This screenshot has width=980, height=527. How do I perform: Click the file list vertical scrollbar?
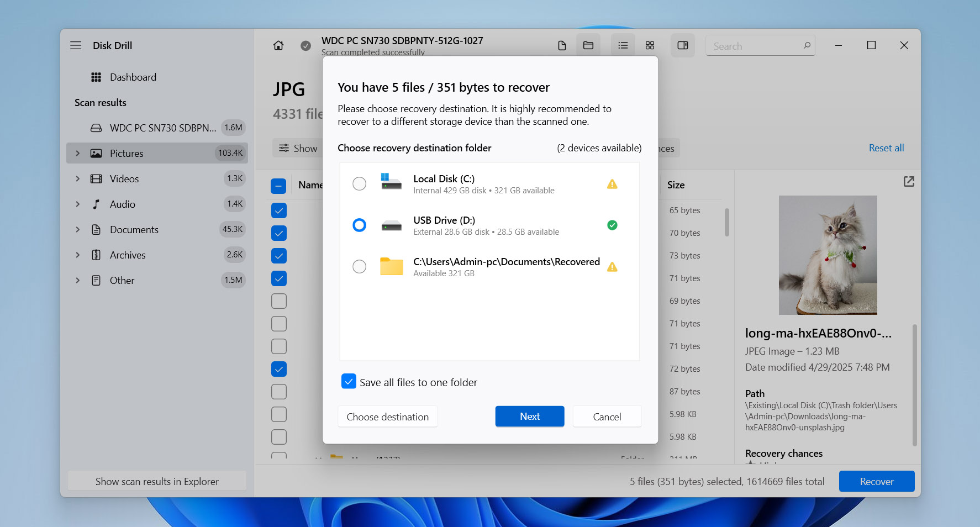tap(726, 222)
